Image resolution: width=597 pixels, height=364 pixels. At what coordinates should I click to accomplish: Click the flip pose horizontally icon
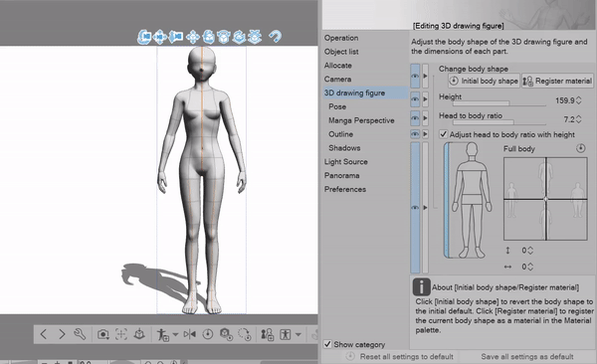[190, 334]
